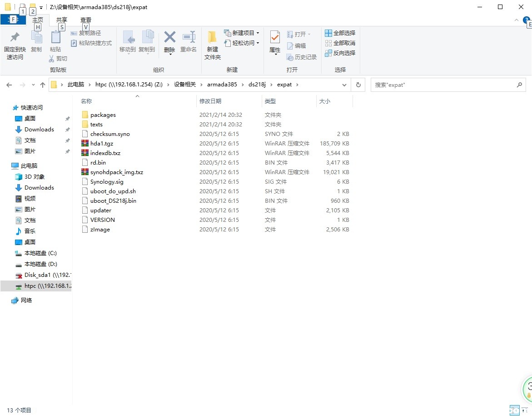
Task: Create a new folder with 新建文件夹
Action: tap(213, 46)
